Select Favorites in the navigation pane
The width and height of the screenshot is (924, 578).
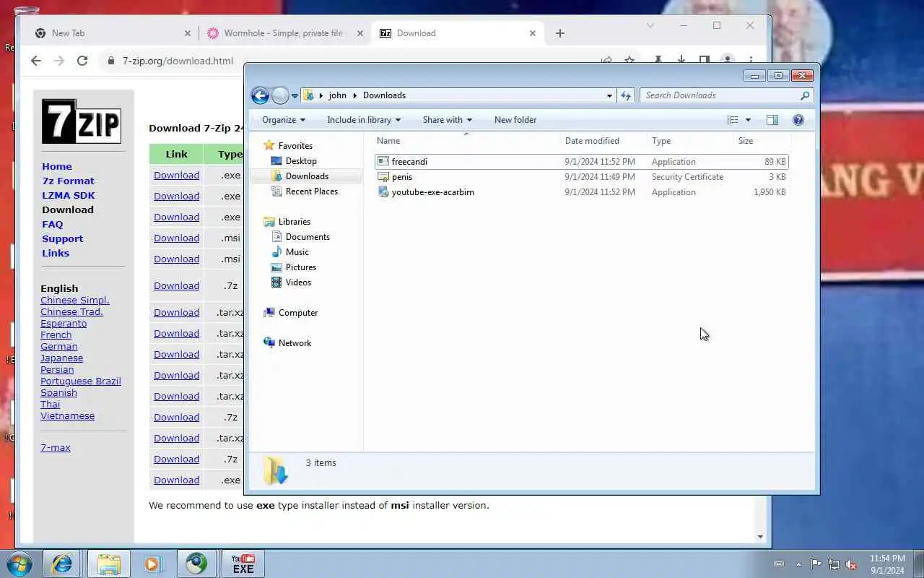[x=295, y=146]
